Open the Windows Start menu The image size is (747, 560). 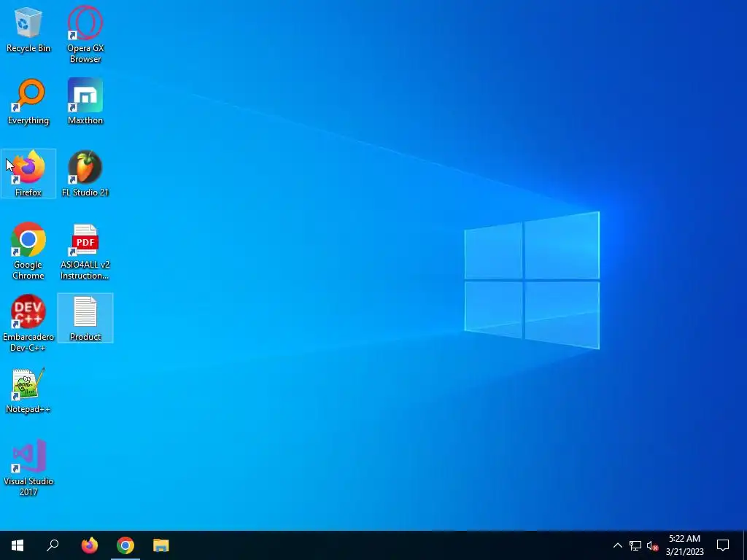(18, 545)
